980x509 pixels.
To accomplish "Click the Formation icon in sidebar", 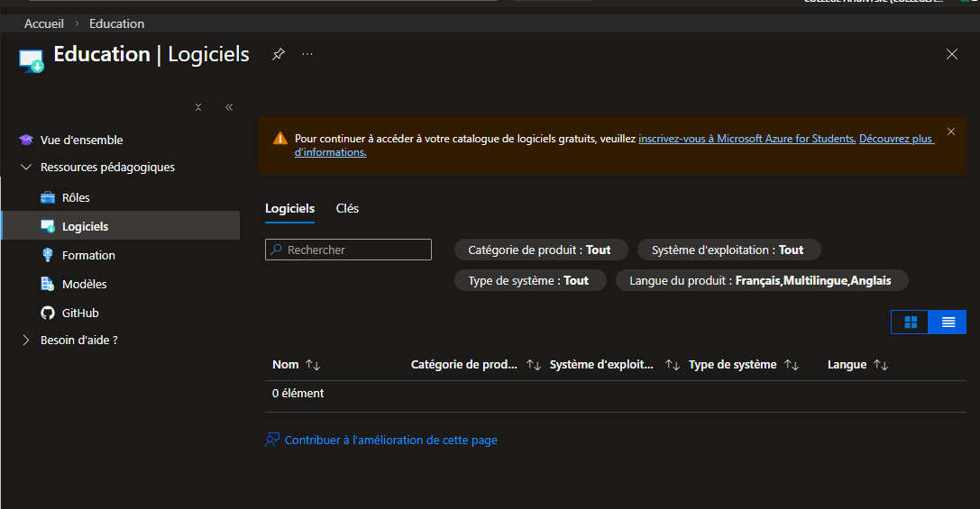I will tap(48, 256).
